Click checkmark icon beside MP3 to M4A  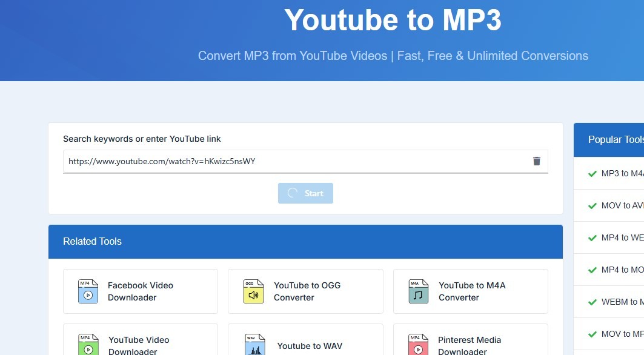593,174
